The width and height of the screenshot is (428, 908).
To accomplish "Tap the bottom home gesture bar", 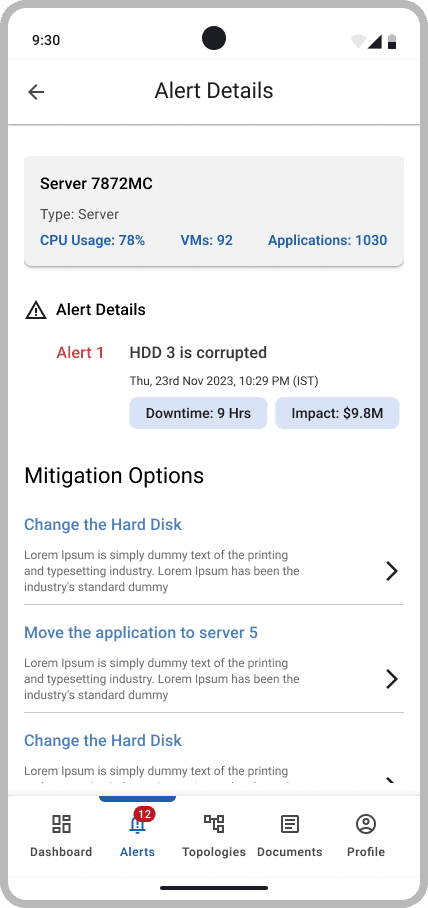I will (x=214, y=887).
